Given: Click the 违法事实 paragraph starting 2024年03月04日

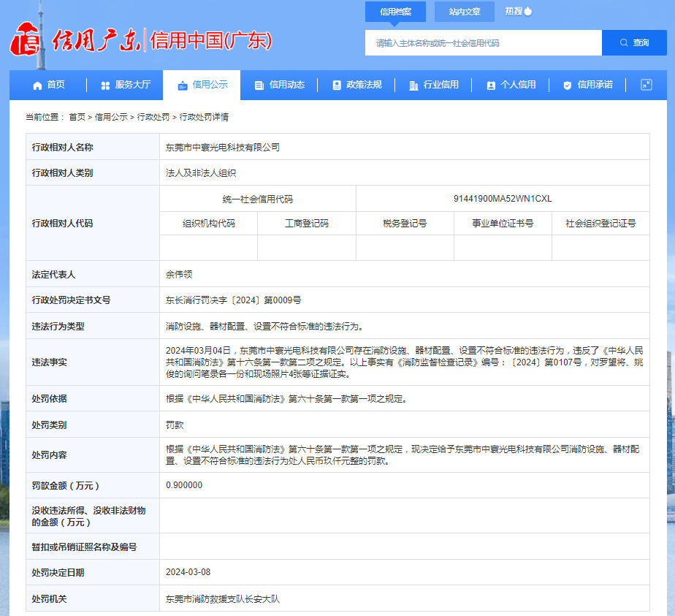Looking at the screenshot, I should tap(405, 362).
